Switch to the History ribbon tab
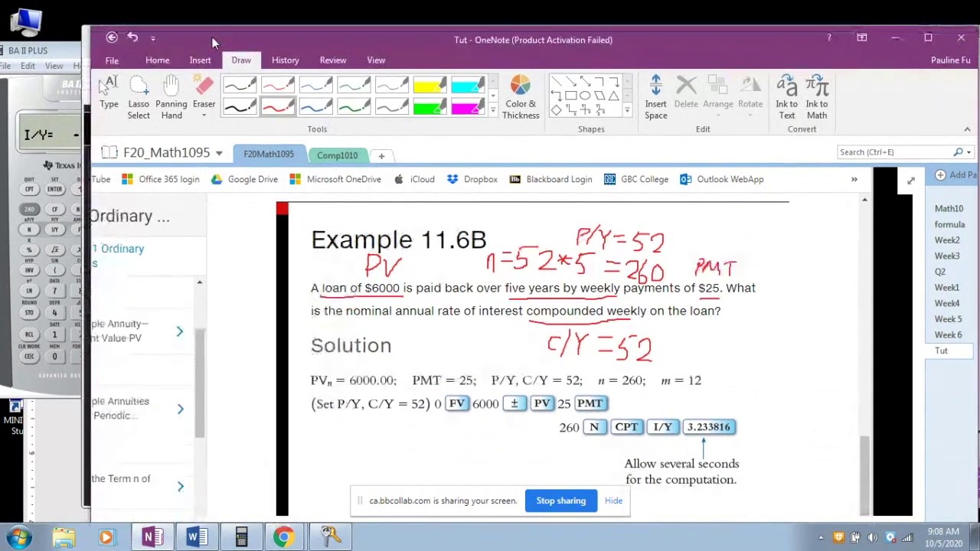980x551 pixels. coord(285,60)
